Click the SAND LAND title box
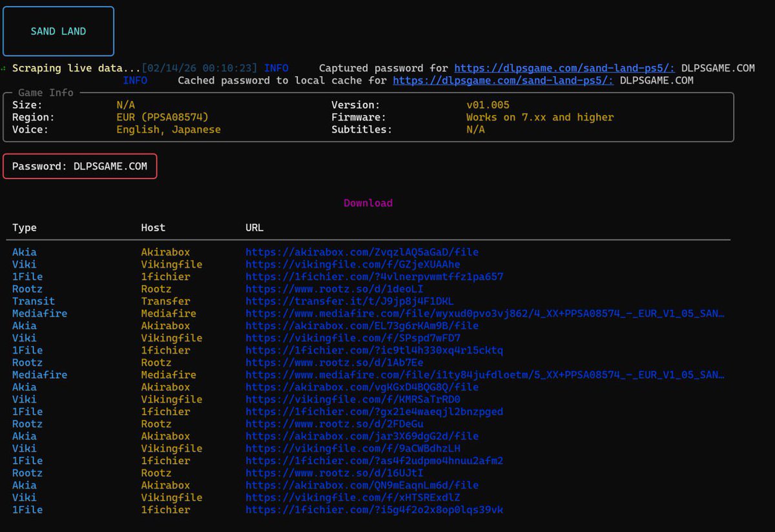This screenshot has width=775, height=532. tap(58, 31)
